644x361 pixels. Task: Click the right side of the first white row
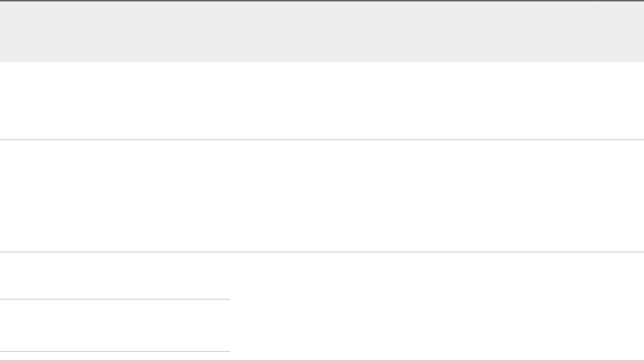click(x=615, y=100)
